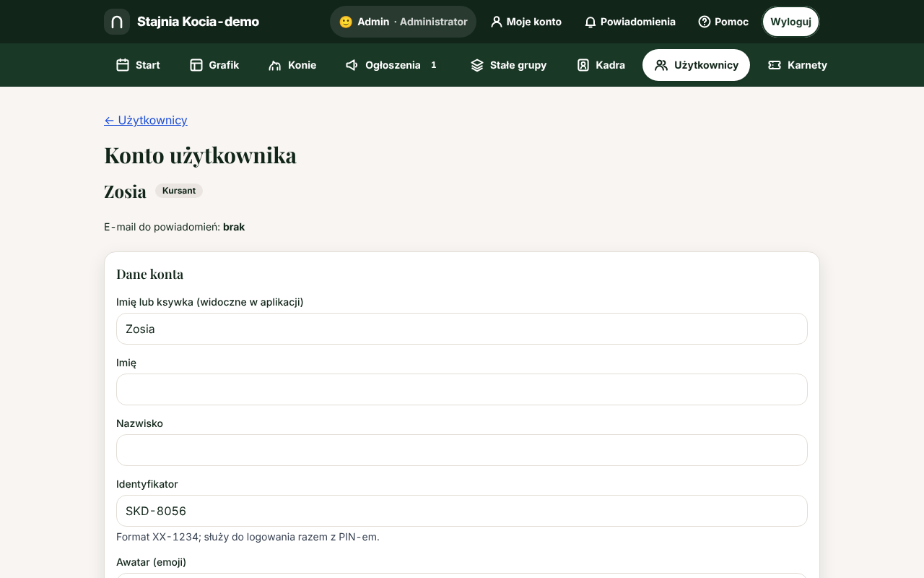Click the smiley avatar next to Admin

point(346,22)
